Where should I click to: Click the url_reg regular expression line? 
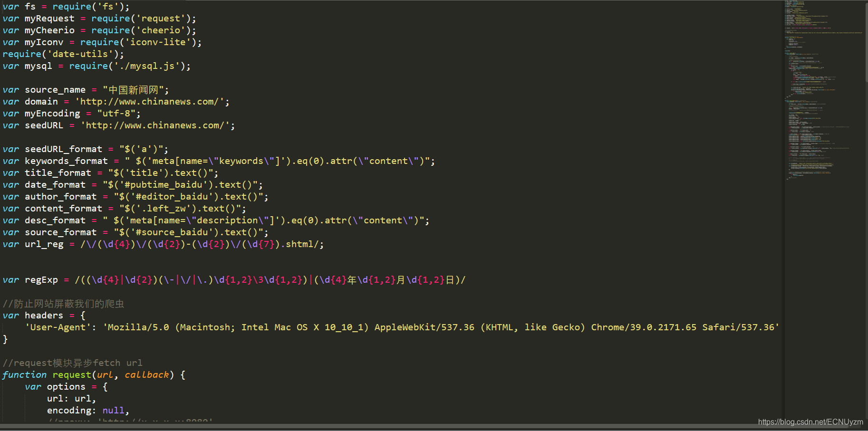pos(164,244)
